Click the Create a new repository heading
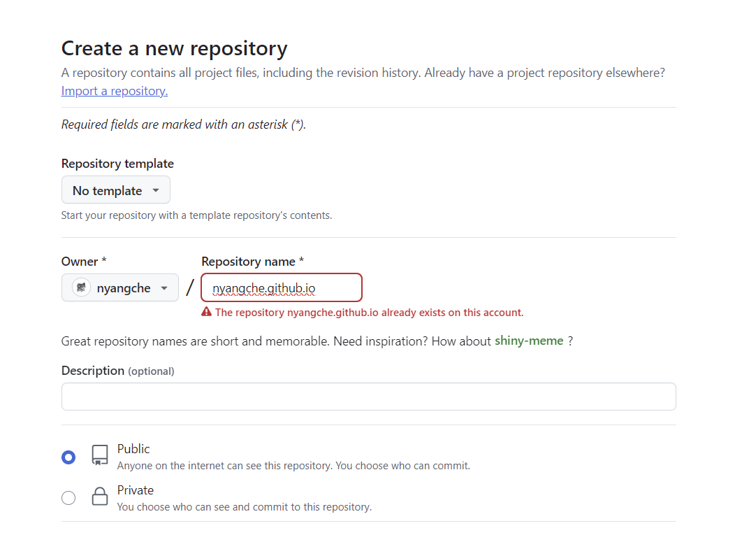 click(x=174, y=48)
